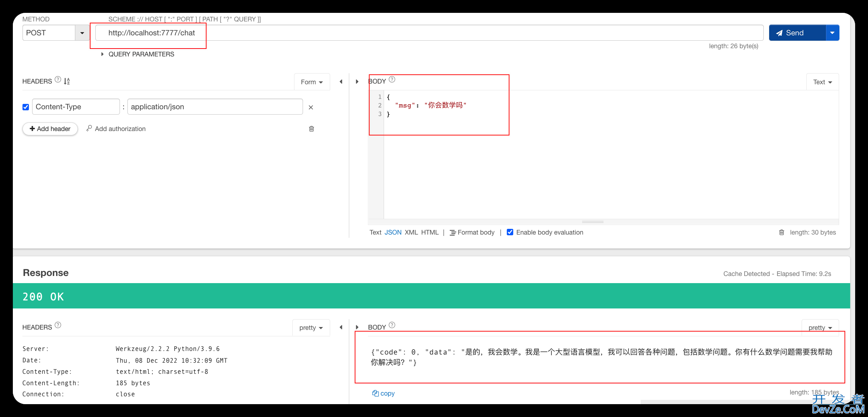This screenshot has height=417, width=868.
Task: Remove Content-Type header with X icon
Action: pyautogui.click(x=311, y=107)
